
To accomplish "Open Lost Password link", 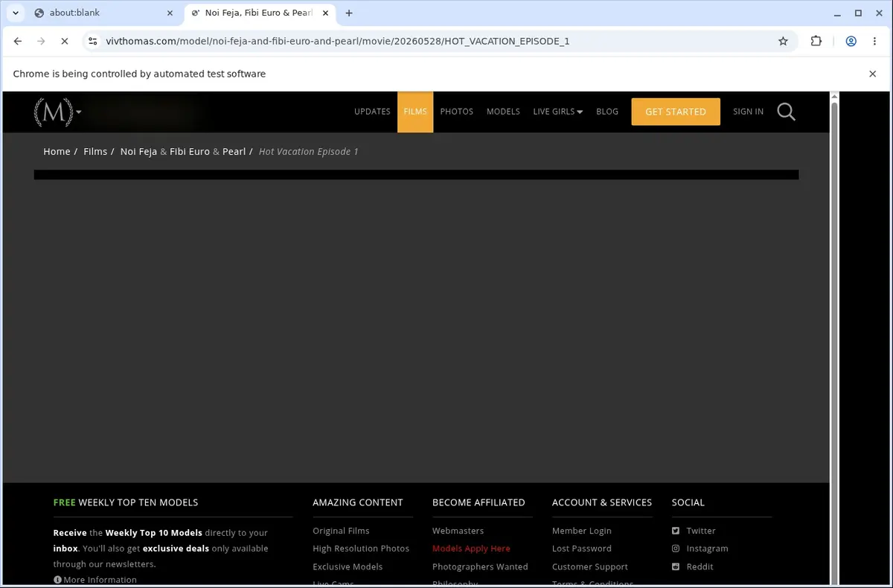I will [x=582, y=549].
